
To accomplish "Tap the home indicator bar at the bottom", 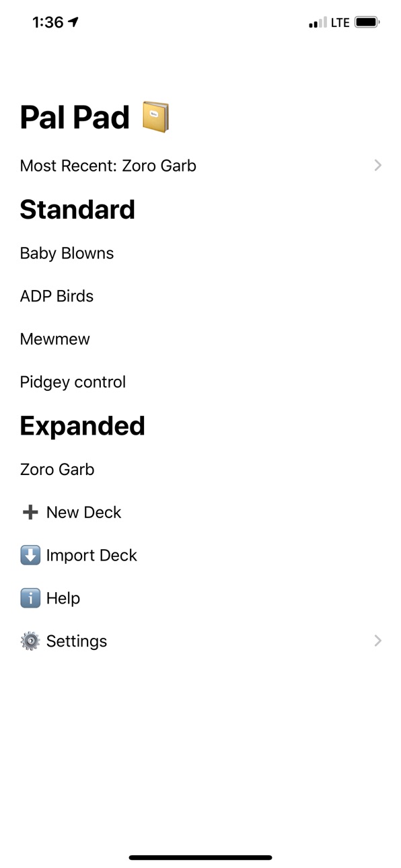I will (200, 858).
